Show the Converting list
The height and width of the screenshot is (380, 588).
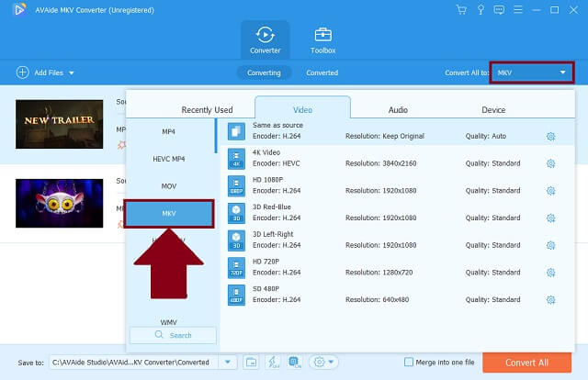(x=264, y=73)
